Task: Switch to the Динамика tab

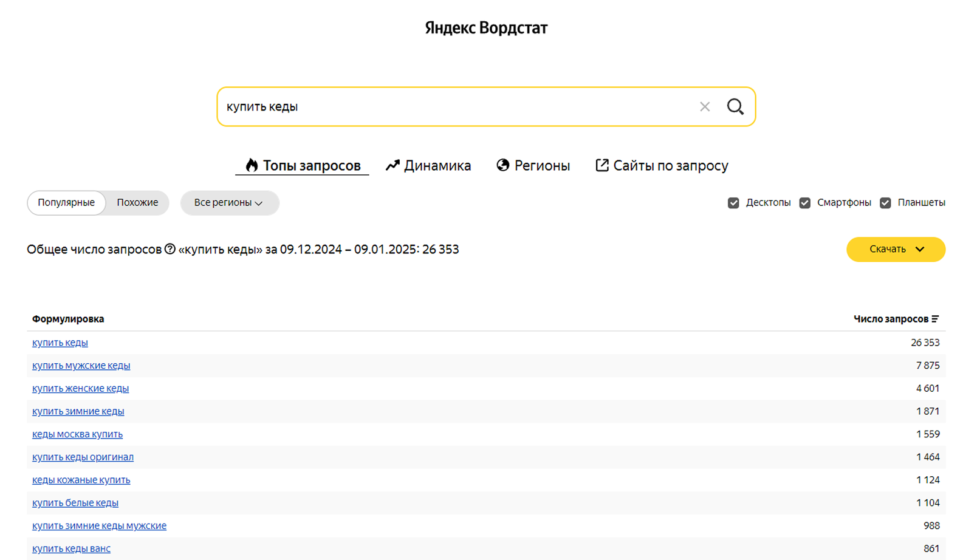Action: pos(428,165)
